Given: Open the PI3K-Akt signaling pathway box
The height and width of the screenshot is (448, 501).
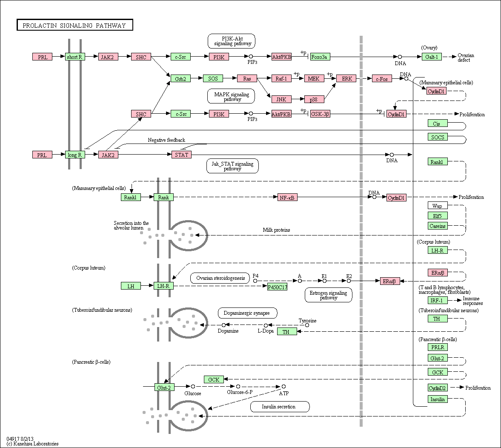Looking at the screenshot, I should [232, 41].
